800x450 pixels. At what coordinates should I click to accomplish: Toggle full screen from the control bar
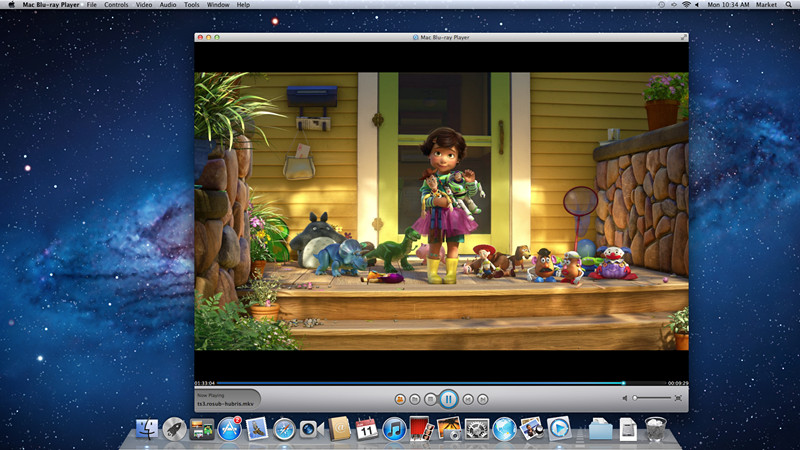pos(678,398)
